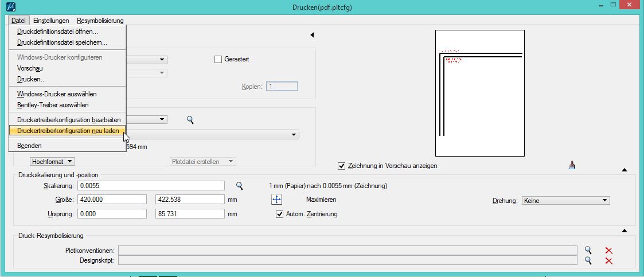The width and height of the screenshot is (644, 277).
Task: Click the scale text '1 mm (Papier) nach 0.0055 mm (Zeichnung)'
Action: click(328, 186)
